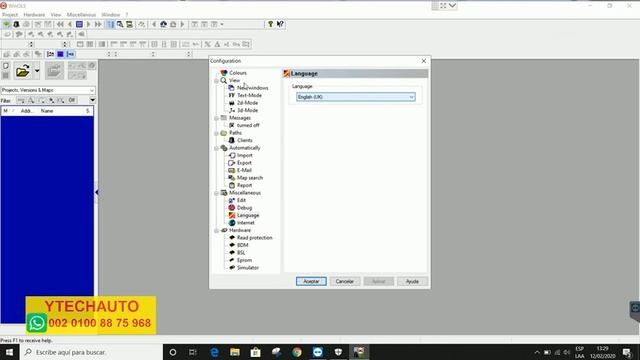The width and height of the screenshot is (640, 360).
Task: Select BDM under Hardware
Action: (242, 245)
